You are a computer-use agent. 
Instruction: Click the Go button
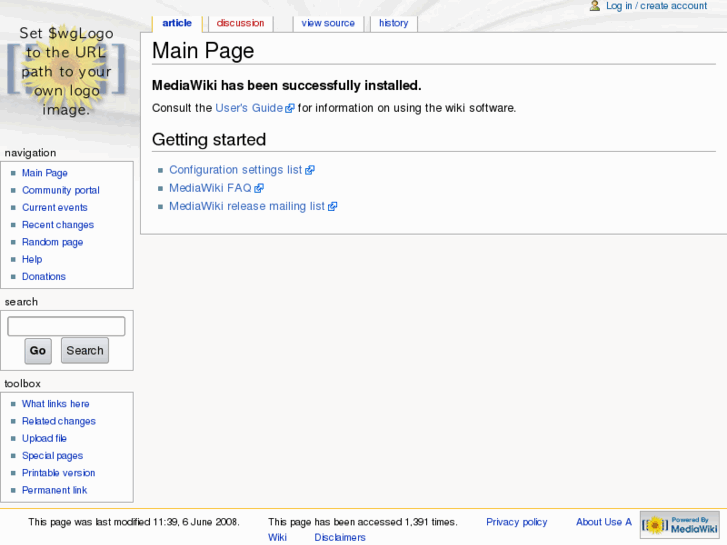pos(38,351)
